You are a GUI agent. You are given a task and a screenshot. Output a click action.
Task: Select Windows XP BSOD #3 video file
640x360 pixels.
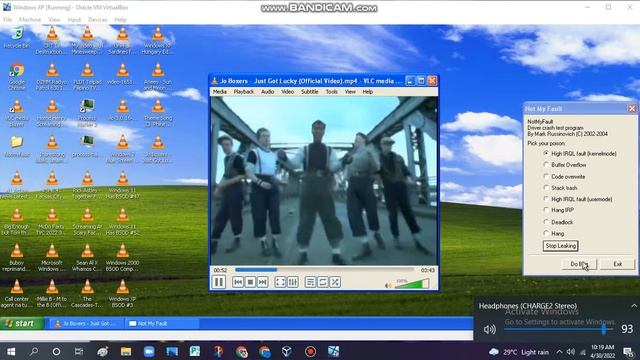(122, 294)
